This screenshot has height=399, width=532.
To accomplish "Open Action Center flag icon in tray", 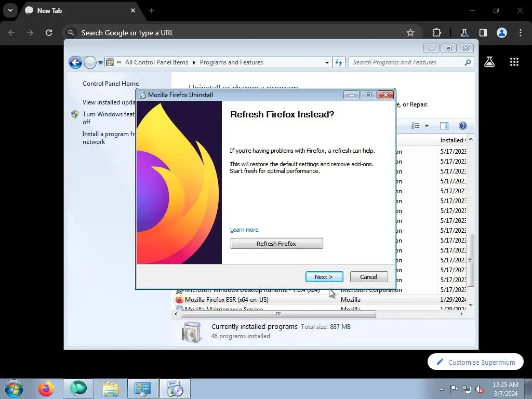I will [x=454, y=389].
